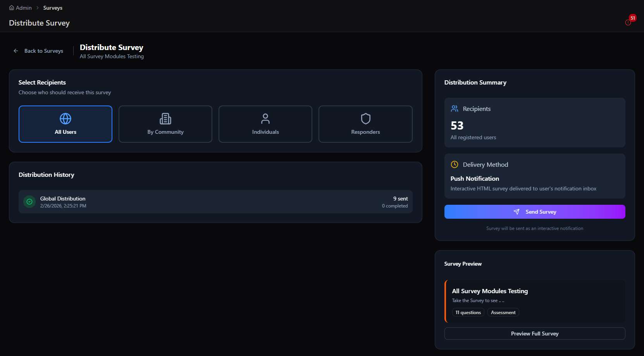Click 'All Survey Modules Testing' subtitle under the title
The height and width of the screenshot is (356, 644).
point(112,56)
